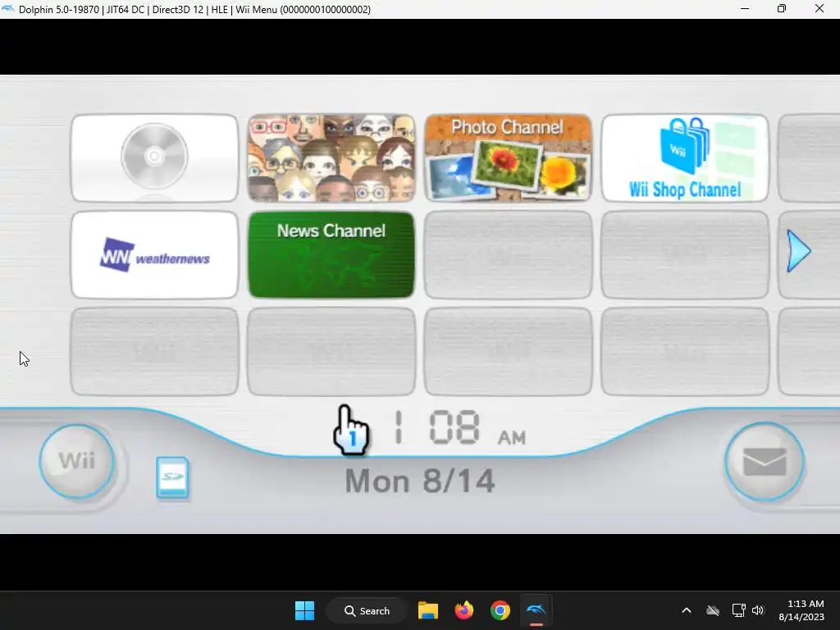Open the volume speaker tray icon

pyautogui.click(x=757, y=610)
